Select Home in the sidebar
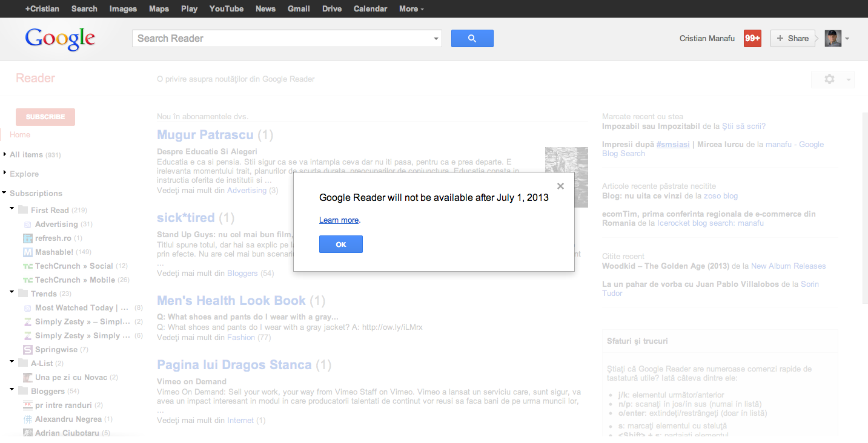 (x=20, y=134)
